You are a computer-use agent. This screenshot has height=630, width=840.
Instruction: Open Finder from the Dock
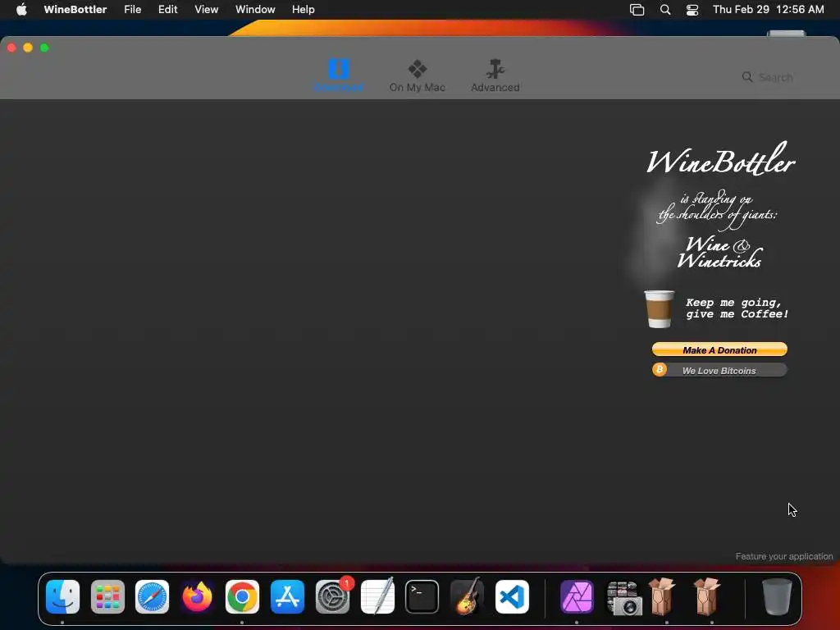coord(62,597)
